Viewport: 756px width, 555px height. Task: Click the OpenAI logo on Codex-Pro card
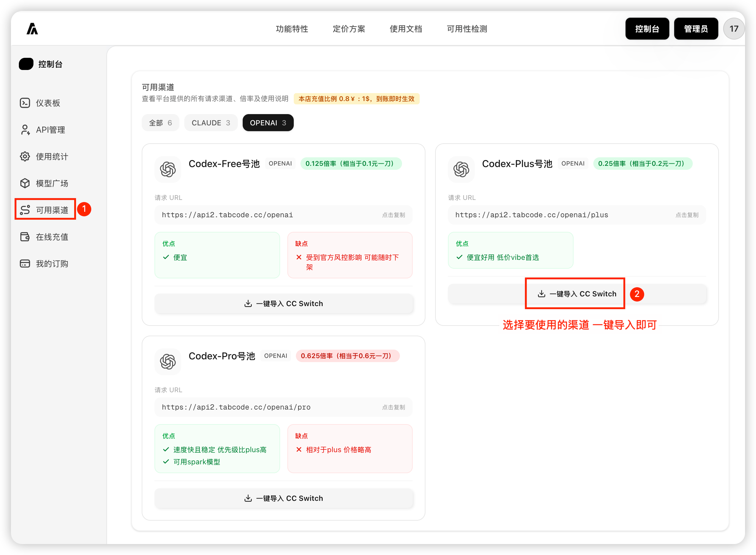168,362
